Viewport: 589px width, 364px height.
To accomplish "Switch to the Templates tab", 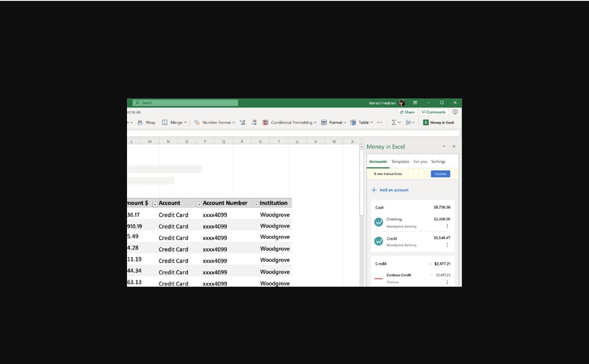I will [x=400, y=162].
